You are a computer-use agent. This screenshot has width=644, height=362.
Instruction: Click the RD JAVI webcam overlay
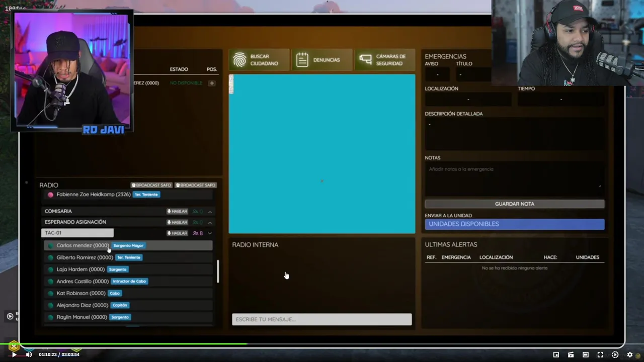tap(72, 71)
